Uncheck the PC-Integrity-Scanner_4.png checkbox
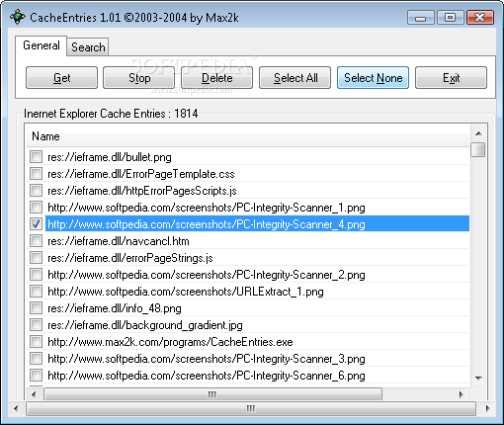The width and height of the screenshot is (504, 425). pyautogui.click(x=36, y=223)
